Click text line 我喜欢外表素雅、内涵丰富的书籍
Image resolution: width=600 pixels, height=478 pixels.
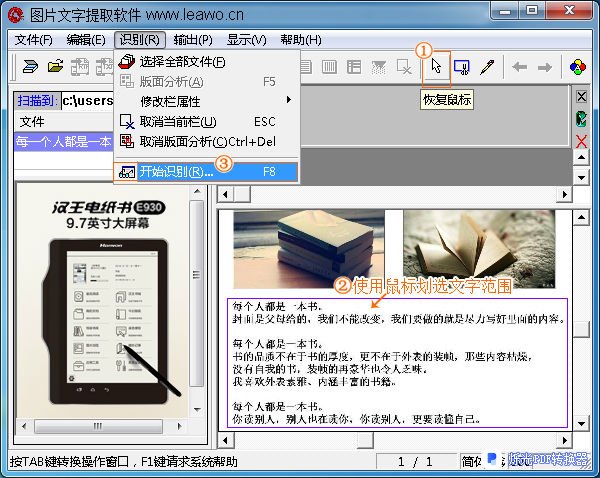tap(314, 382)
